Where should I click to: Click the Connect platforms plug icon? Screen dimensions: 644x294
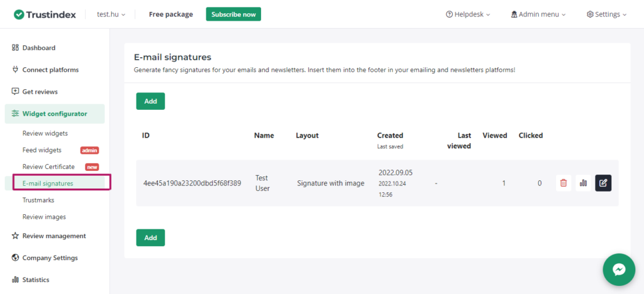point(16,70)
